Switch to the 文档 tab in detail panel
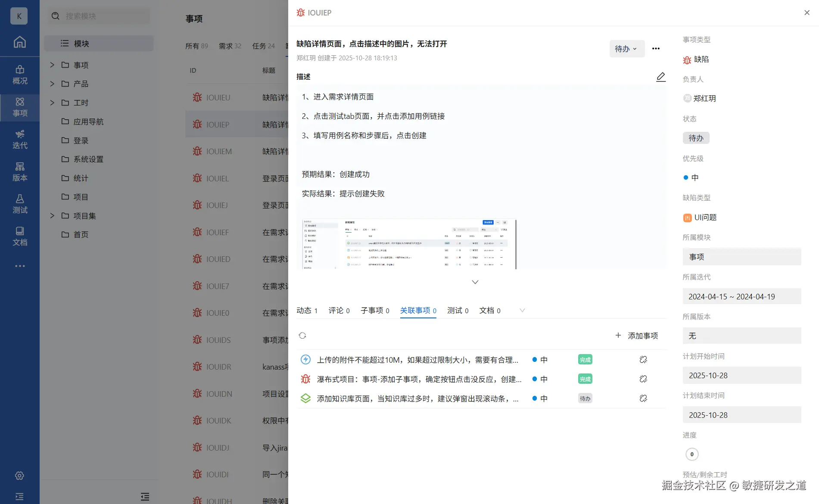Viewport: 819px width, 504px height. [x=490, y=311]
